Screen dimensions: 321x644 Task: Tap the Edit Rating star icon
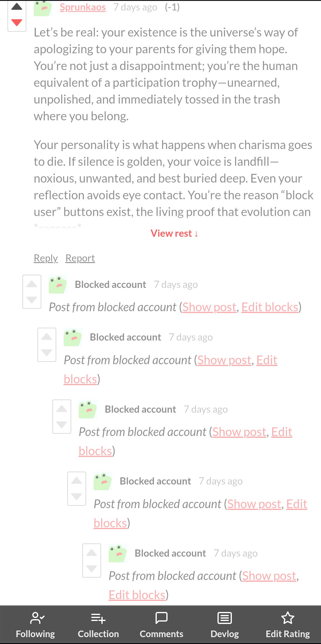[x=287, y=618]
